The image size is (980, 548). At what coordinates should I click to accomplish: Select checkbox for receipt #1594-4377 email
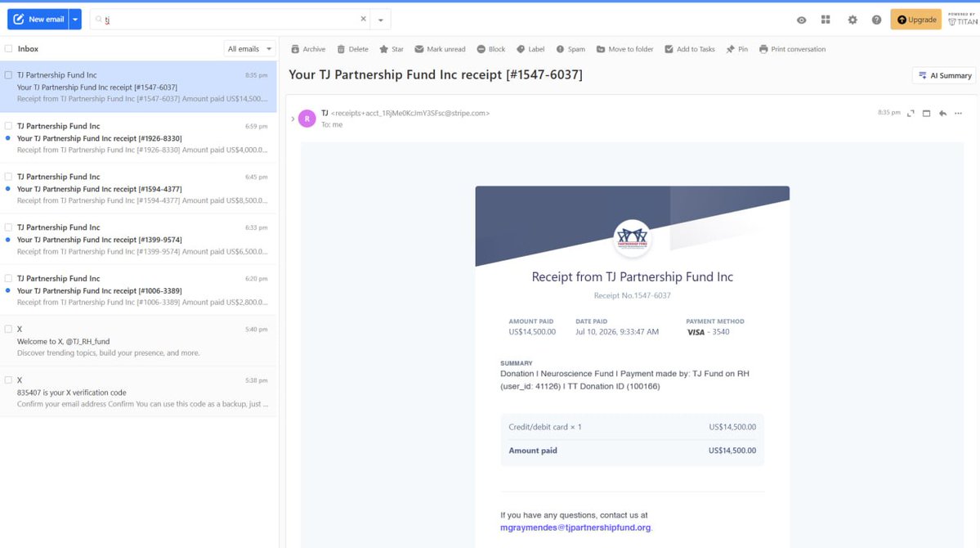point(8,177)
